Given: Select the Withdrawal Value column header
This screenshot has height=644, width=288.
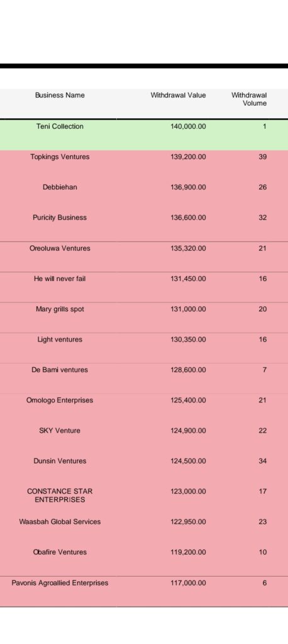Looking at the screenshot, I should tap(179, 96).
